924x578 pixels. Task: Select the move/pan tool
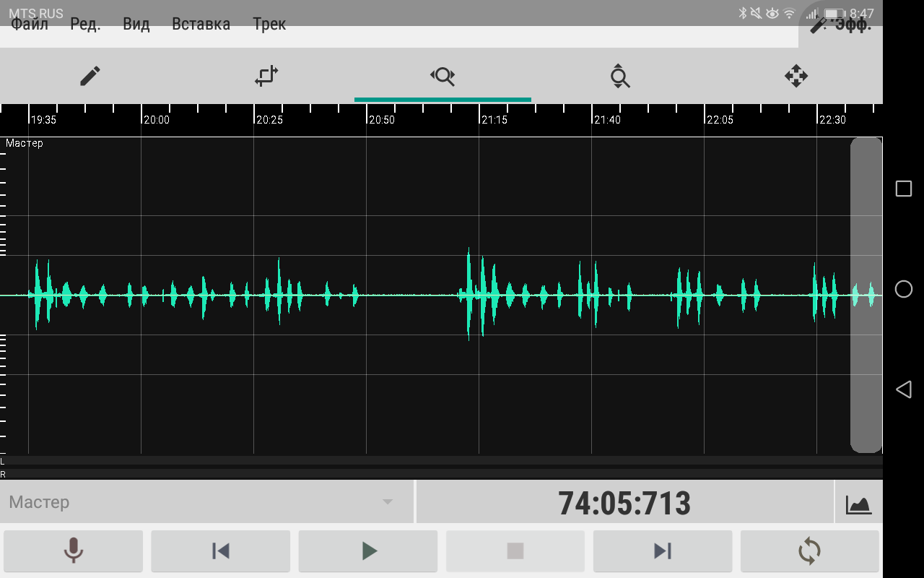pos(796,76)
